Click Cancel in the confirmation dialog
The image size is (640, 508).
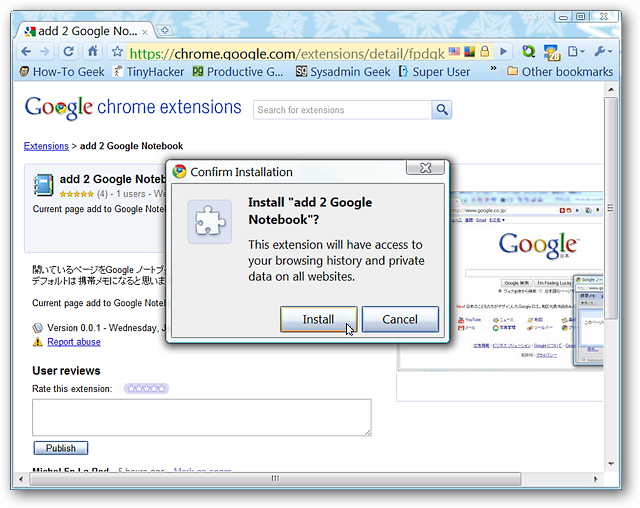[400, 319]
